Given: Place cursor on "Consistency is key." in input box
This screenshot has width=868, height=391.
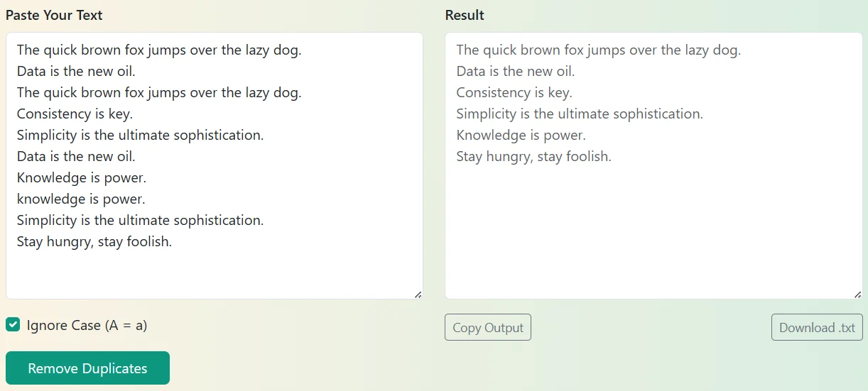Looking at the screenshot, I should coord(75,114).
